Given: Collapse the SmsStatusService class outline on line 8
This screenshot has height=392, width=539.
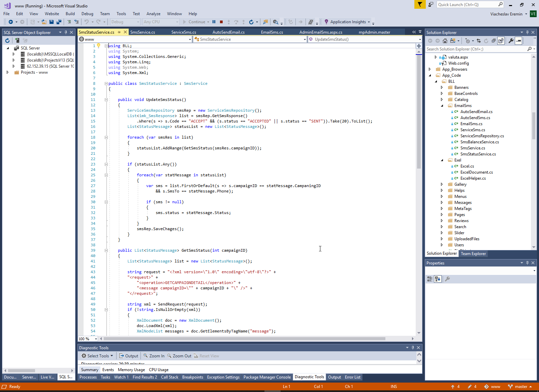Looking at the screenshot, I should (x=106, y=83).
